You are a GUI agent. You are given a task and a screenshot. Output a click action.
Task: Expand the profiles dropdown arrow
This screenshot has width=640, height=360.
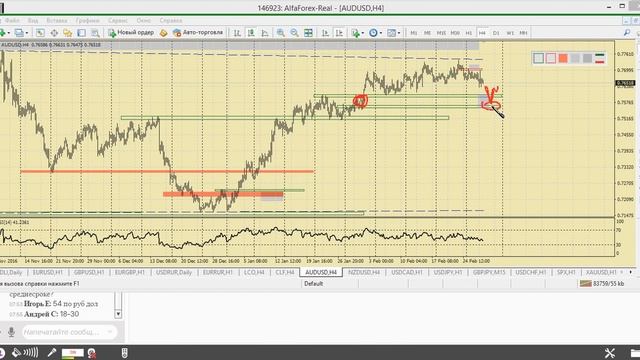pos(27,33)
